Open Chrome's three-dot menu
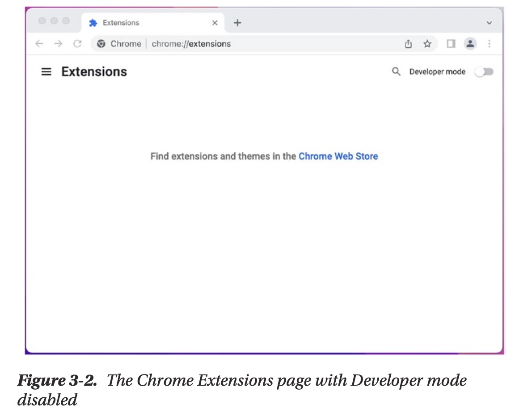This screenshot has height=417, width=532. [x=490, y=44]
